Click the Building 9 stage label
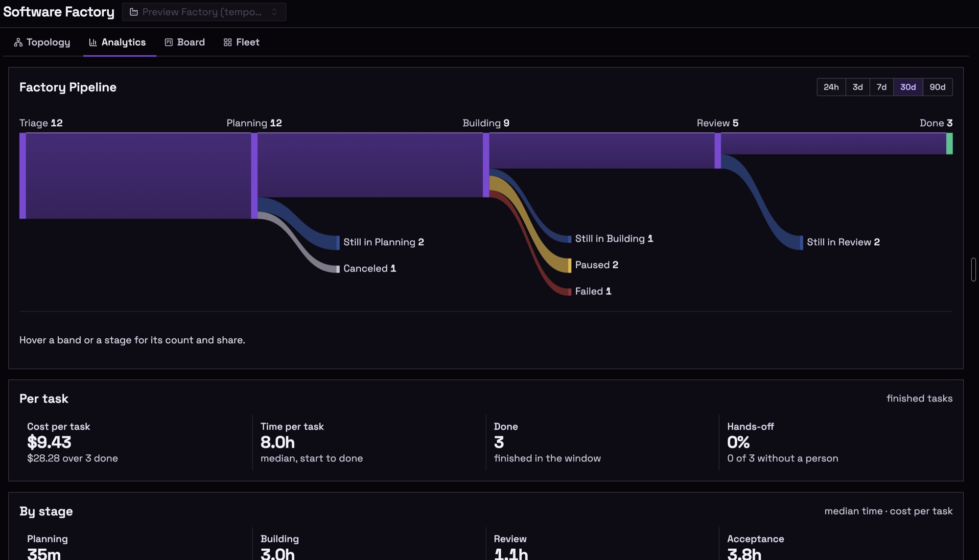The height and width of the screenshot is (560, 979). (486, 123)
